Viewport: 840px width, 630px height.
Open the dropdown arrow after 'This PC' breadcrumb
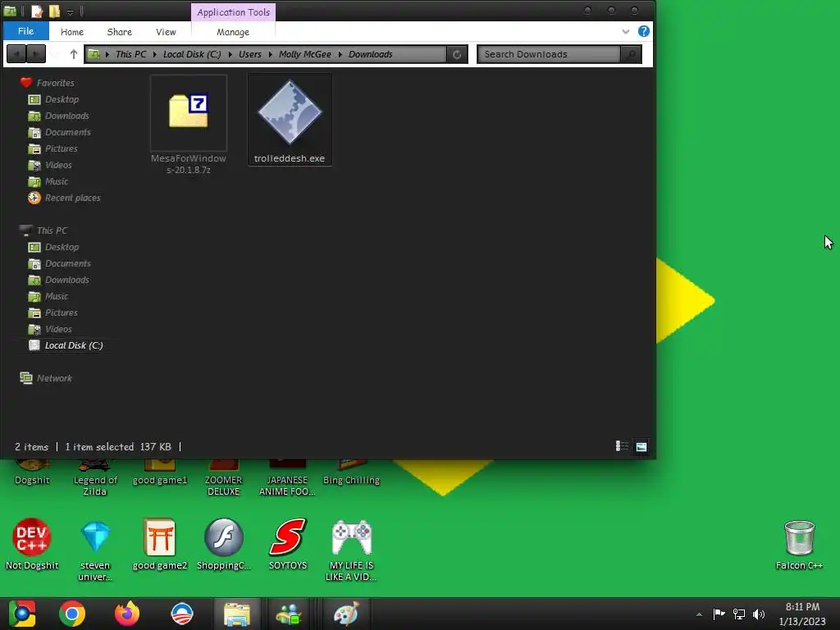155,54
